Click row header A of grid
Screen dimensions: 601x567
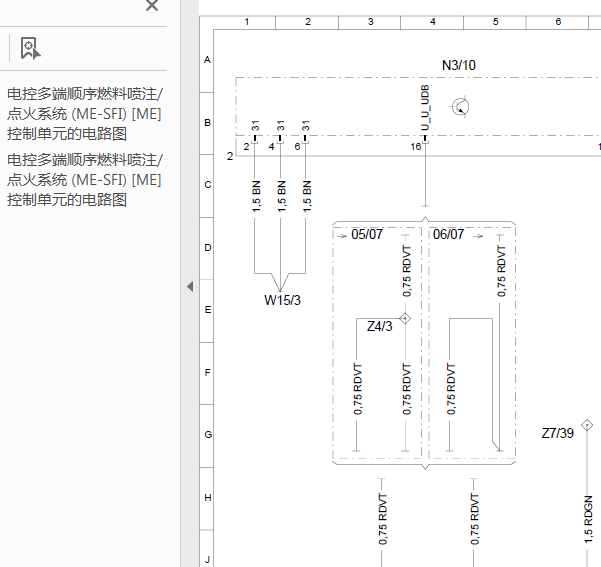coord(207,60)
